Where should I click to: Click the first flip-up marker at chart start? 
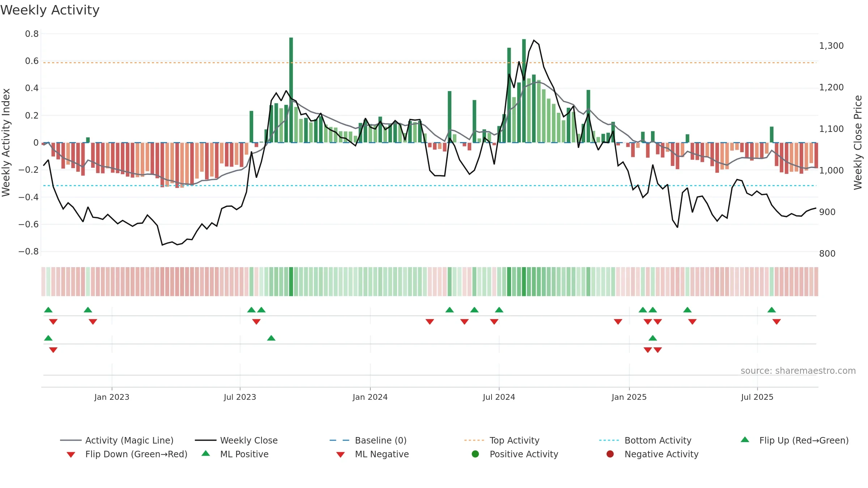click(x=48, y=310)
